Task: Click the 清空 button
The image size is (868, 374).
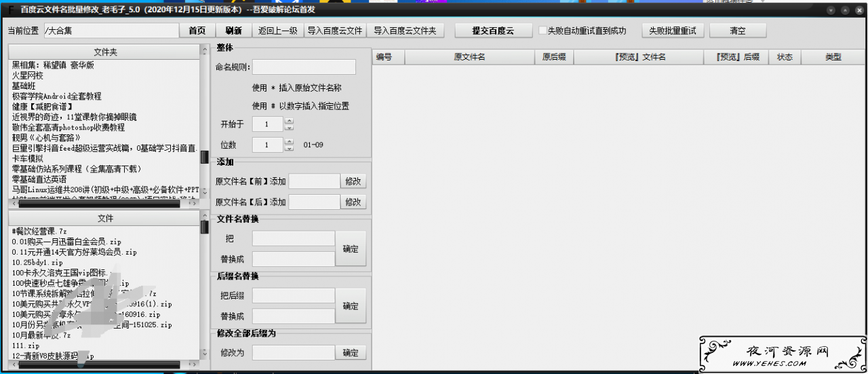Action: pos(738,31)
